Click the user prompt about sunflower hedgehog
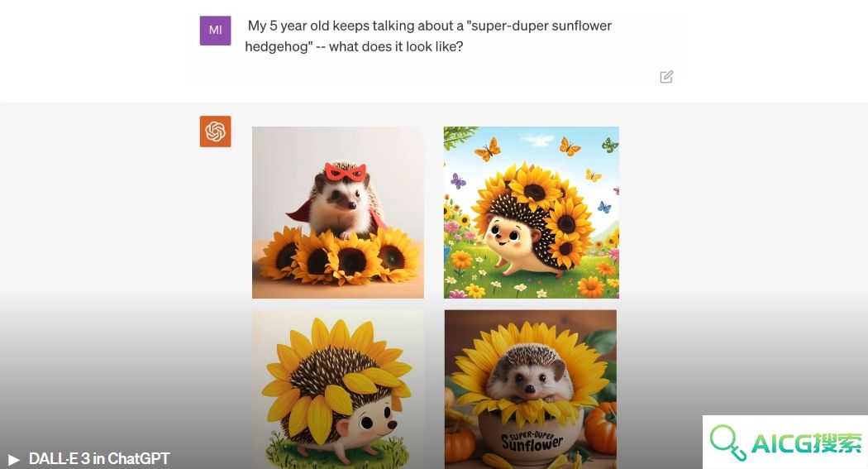The height and width of the screenshot is (469, 868). (429, 36)
